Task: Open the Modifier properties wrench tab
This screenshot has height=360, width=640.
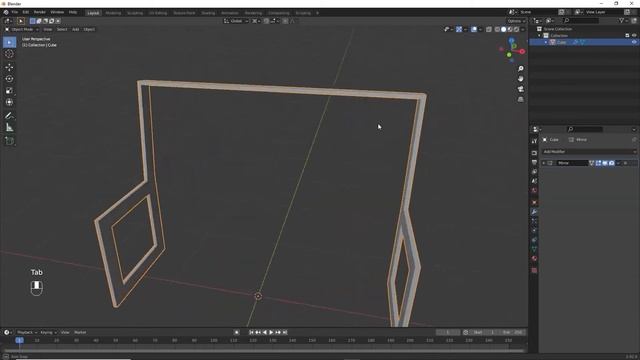Action: [x=534, y=212]
